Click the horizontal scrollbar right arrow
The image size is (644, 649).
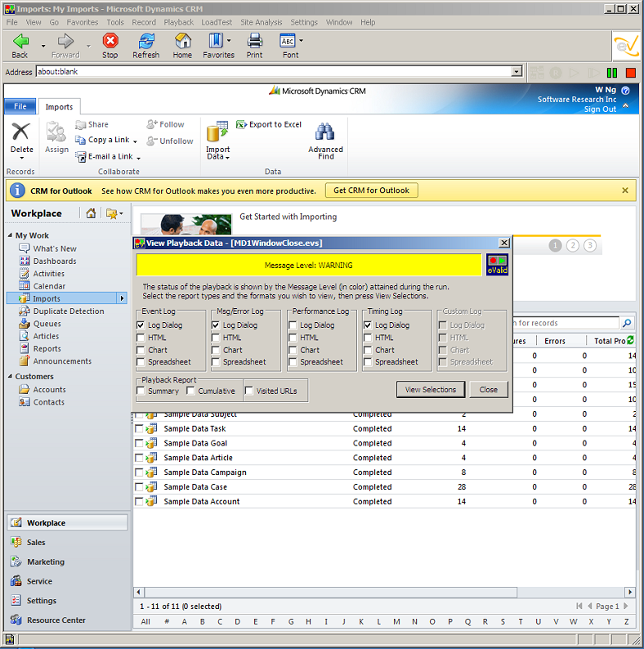coord(630,593)
